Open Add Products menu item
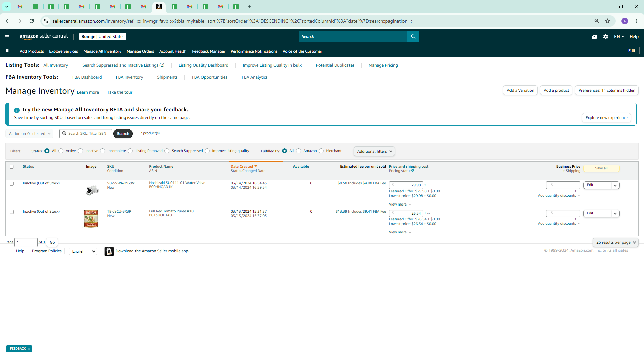Viewport: 644px width, 352px height. point(32,51)
